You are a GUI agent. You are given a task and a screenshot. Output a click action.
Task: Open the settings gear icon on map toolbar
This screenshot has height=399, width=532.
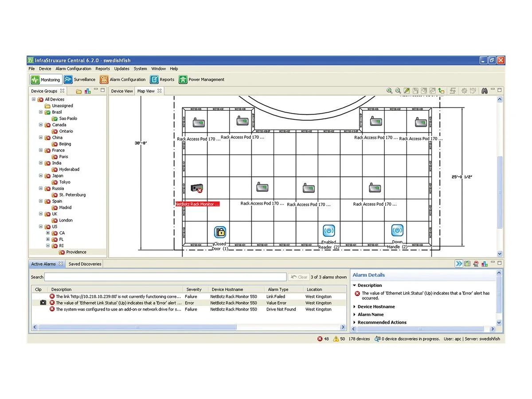coord(464,90)
